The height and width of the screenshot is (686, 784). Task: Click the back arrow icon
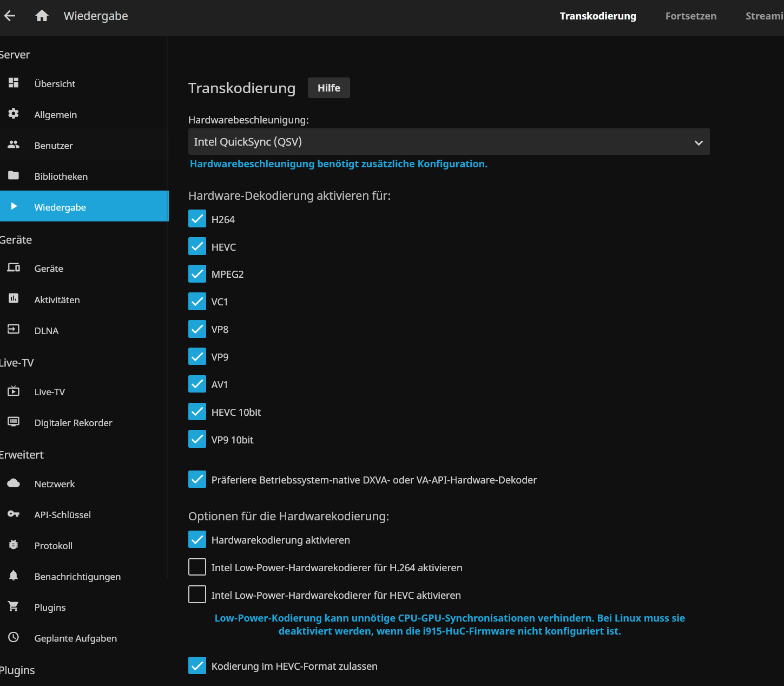coord(10,16)
